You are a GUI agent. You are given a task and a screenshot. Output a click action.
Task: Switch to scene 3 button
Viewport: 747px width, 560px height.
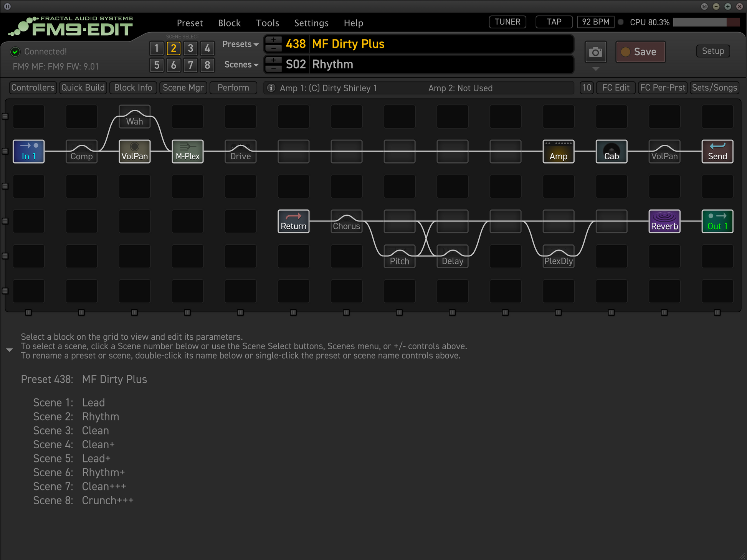[190, 48]
